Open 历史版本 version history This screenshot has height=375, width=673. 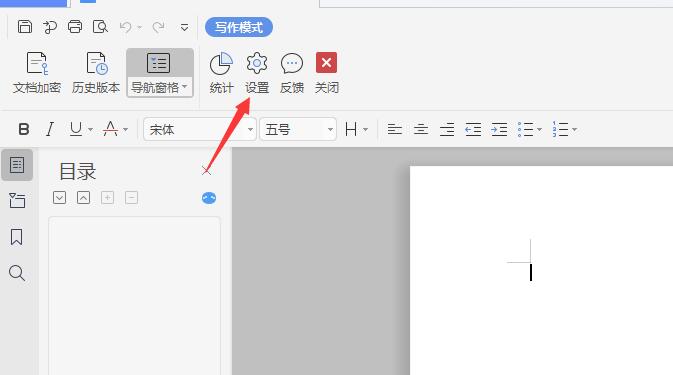pyautogui.click(x=96, y=73)
